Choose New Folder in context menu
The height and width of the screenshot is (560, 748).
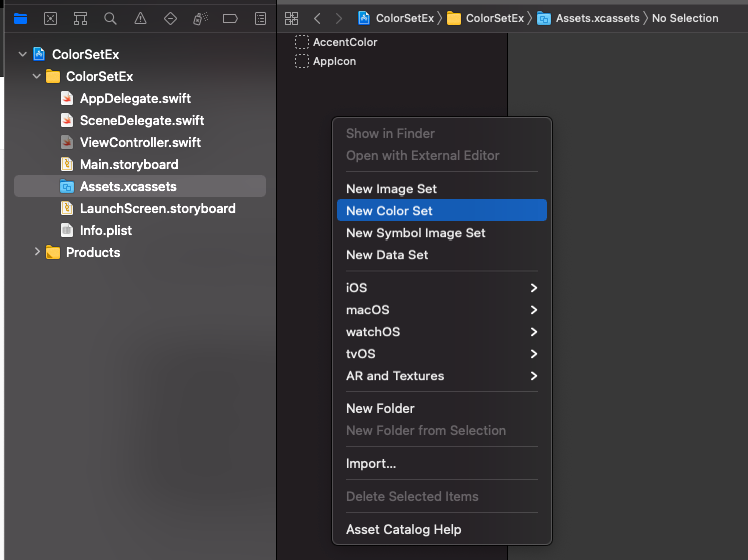pos(442,408)
